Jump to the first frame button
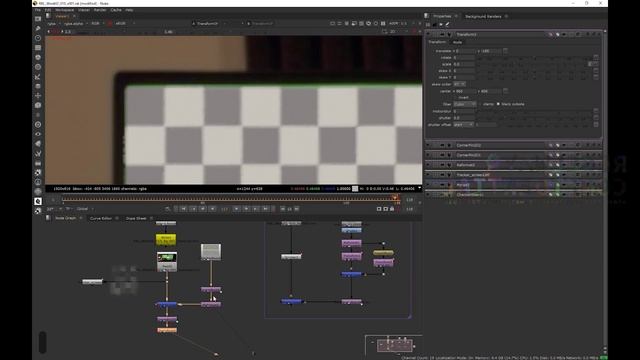 coord(183,209)
